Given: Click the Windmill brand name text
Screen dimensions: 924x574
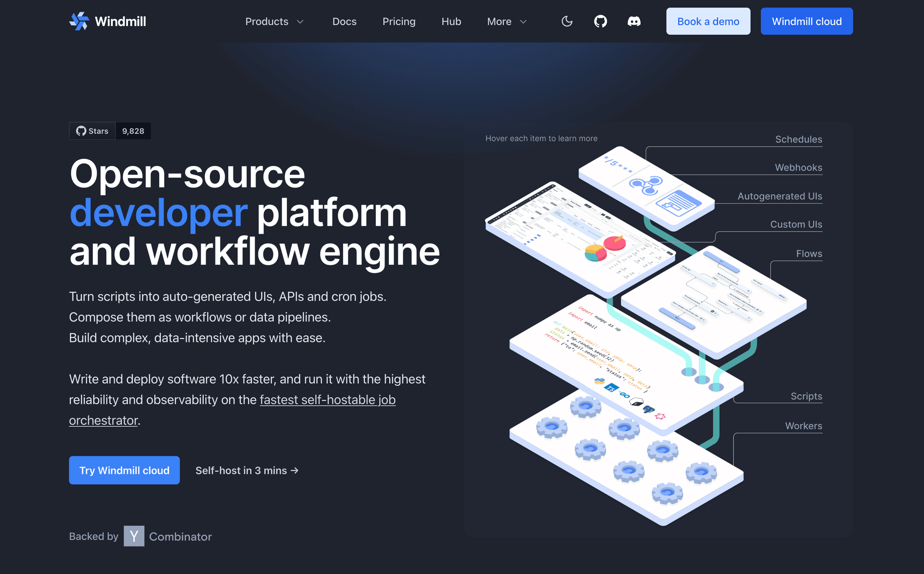Looking at the screenshot, I should tap(120, 21).
